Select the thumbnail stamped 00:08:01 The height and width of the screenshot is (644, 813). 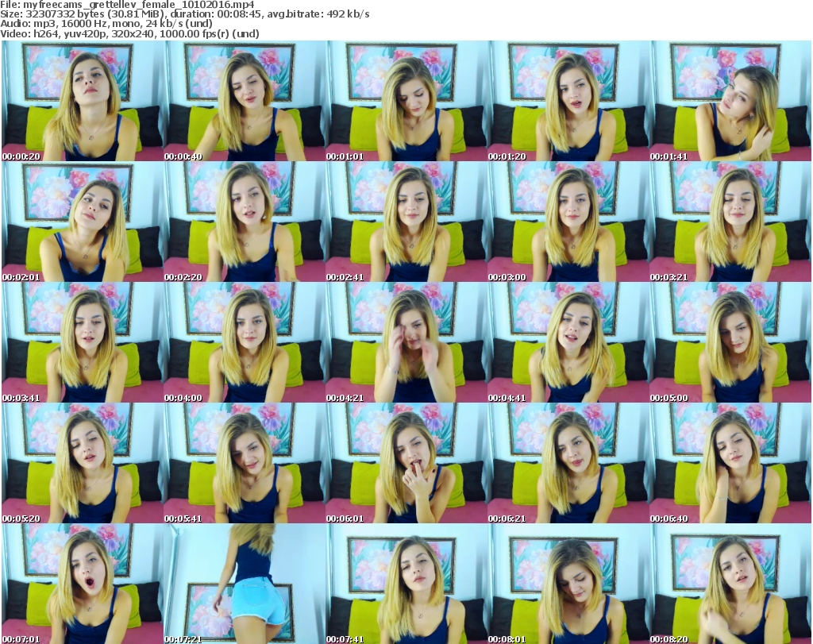568,584
